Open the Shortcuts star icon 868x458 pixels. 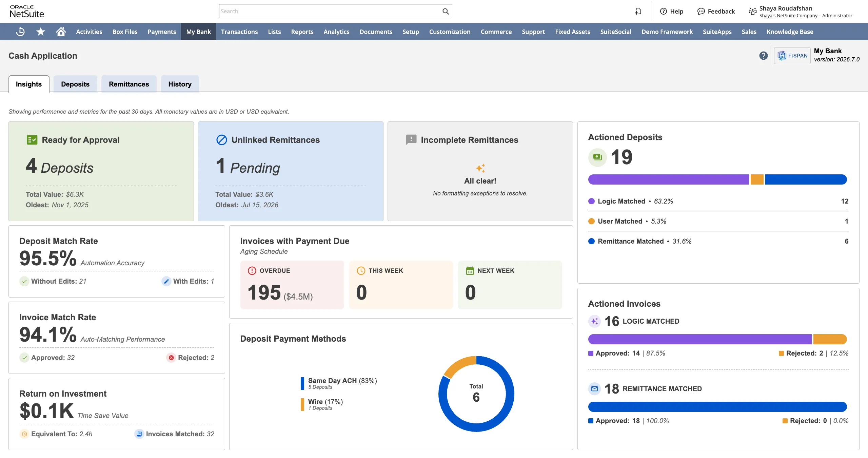pyautogui.click(x=41, y=32)
